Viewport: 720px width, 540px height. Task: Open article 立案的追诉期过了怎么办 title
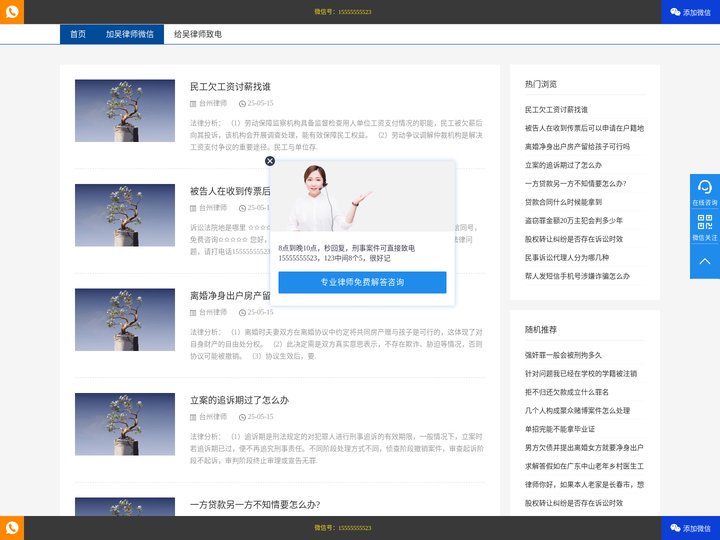pyautogui.click(x=239, y=400)
